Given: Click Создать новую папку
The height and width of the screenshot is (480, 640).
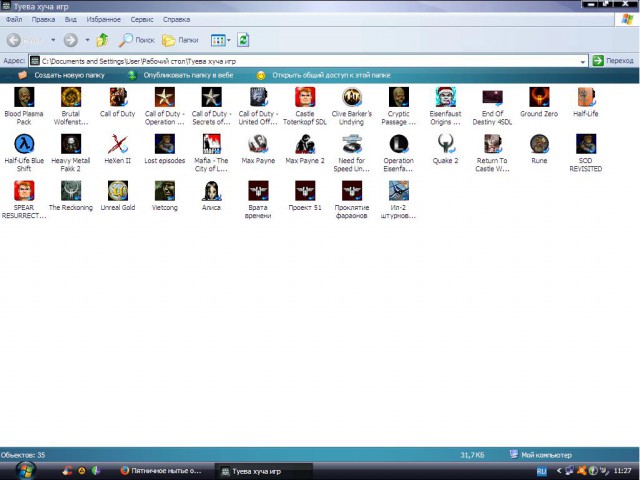Looking at the screenshot, I should tap(62, 75).
